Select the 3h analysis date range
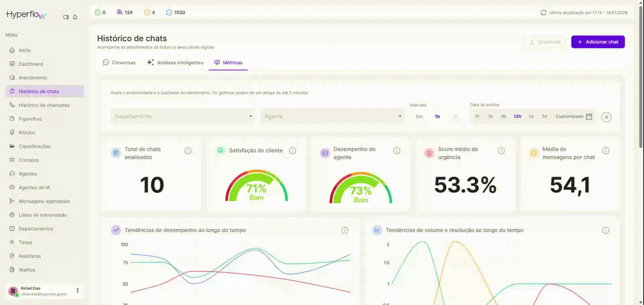 coord(490,117)
